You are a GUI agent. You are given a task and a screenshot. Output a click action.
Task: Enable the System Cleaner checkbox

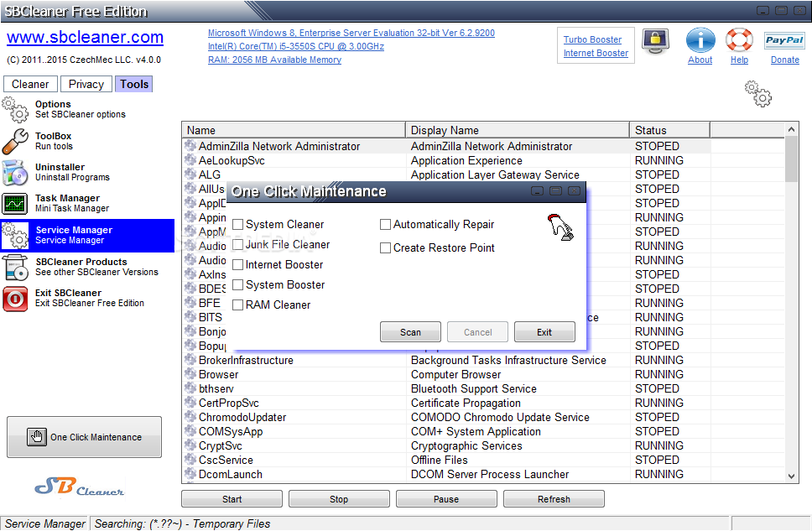coord(237,224)
